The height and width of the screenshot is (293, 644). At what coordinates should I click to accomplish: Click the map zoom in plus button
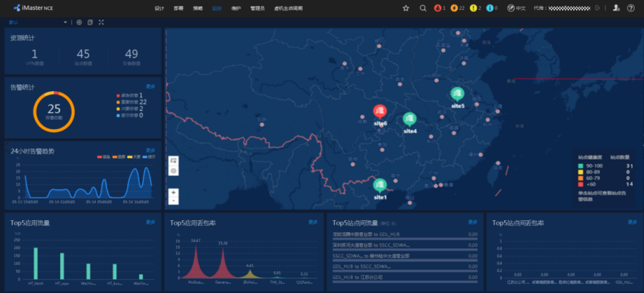pos(173,192)
